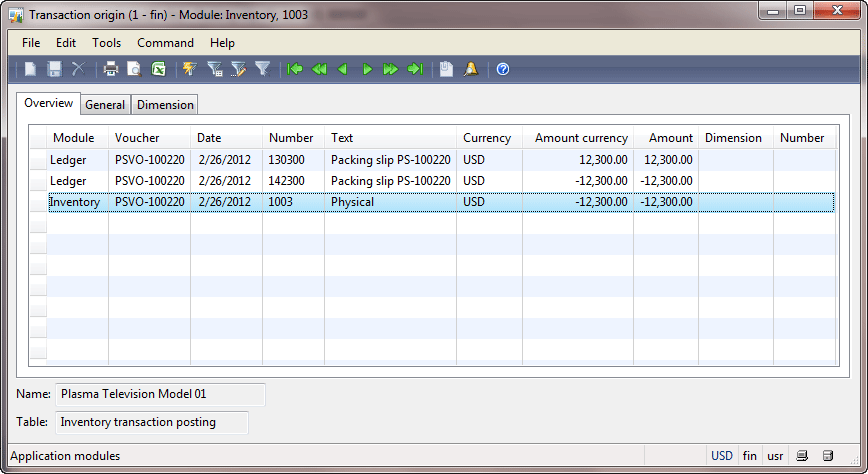Open Print preview from the toolbar
868x474 pixels.
135,69
